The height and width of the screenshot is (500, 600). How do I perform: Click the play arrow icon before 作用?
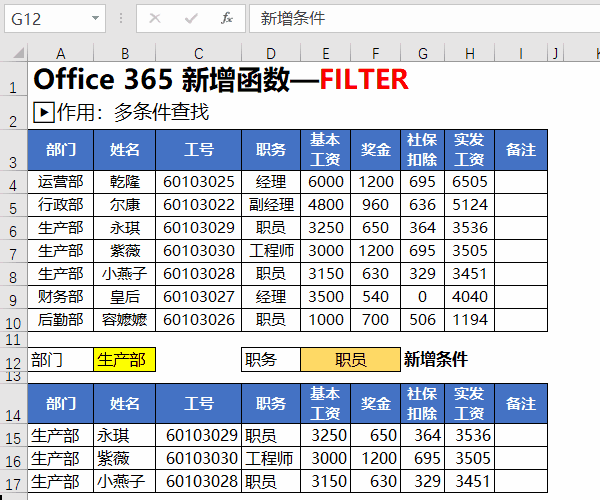coord(42,113)
